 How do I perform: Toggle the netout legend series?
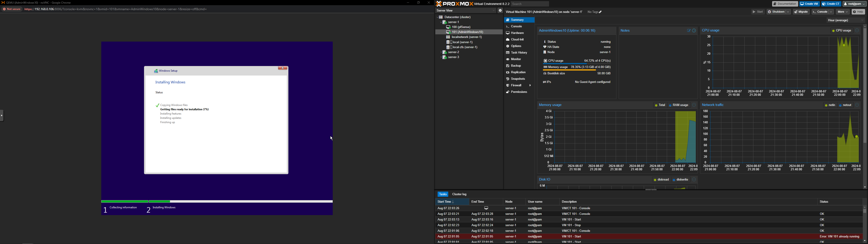coord(845,106)
